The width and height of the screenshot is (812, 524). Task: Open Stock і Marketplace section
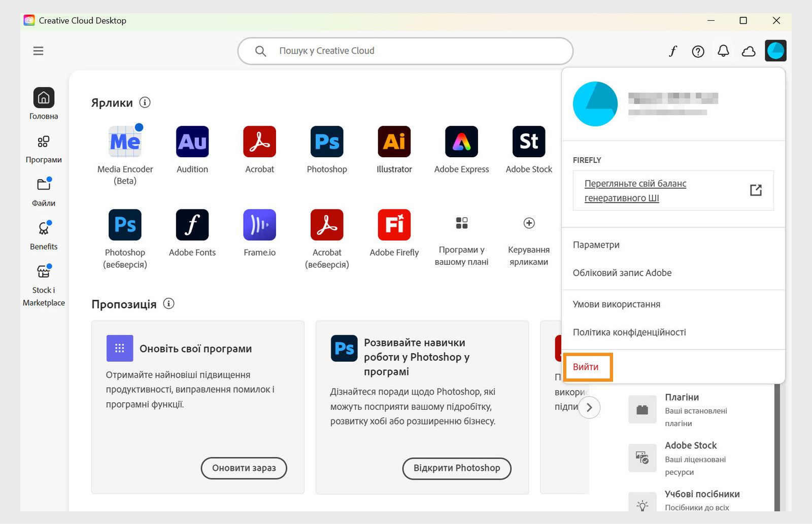pos(44,285)
